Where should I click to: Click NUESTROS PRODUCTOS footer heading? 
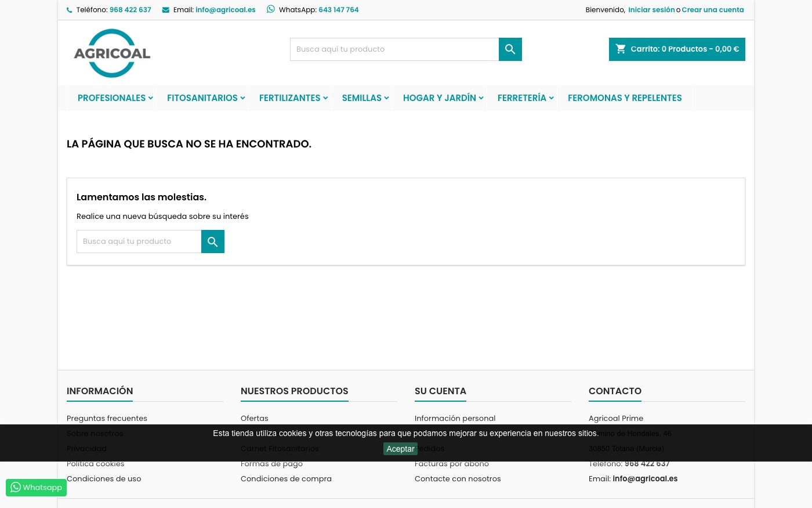[x=295, y=391]
